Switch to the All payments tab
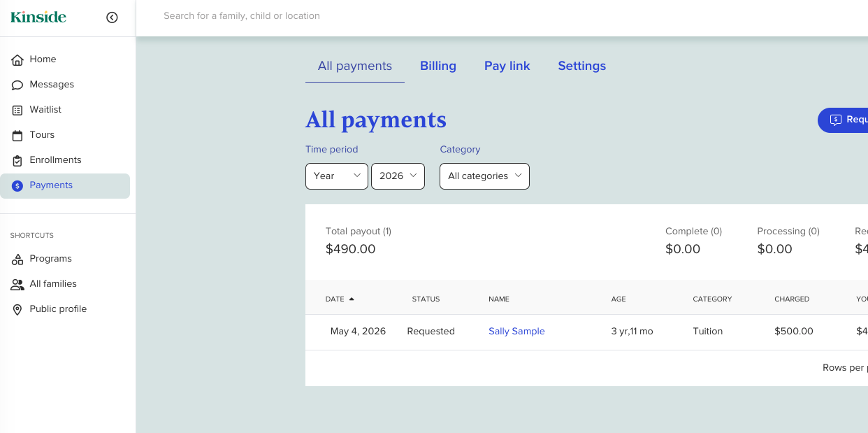This screenshot has height=433, width=868. (x=355, y=66)
